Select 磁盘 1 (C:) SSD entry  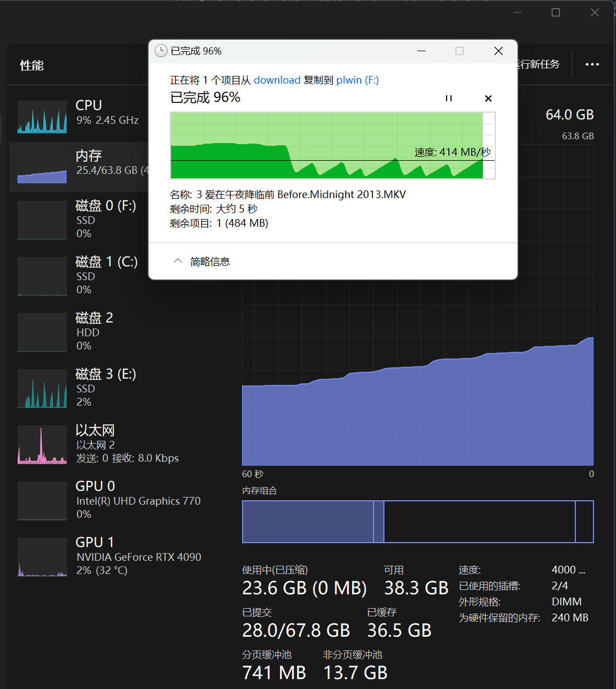tap(106, 275)
